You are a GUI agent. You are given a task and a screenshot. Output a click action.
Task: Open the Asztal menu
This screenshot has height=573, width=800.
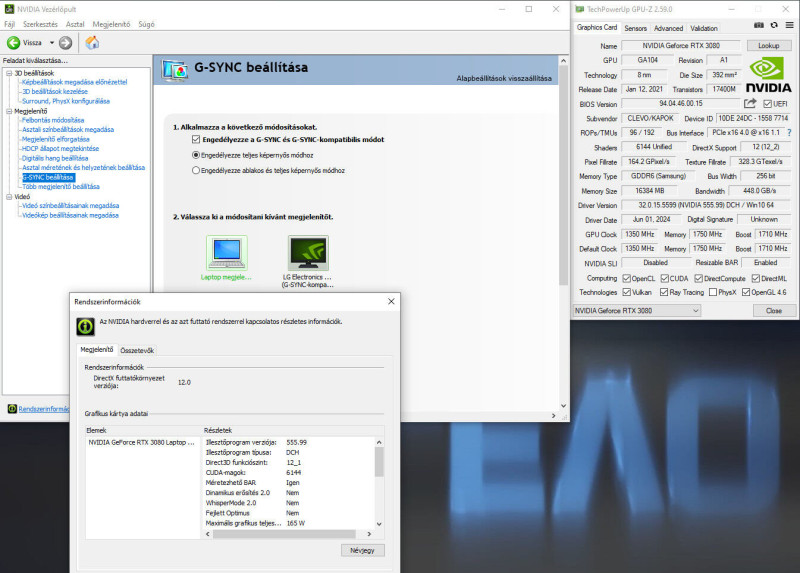75,24
